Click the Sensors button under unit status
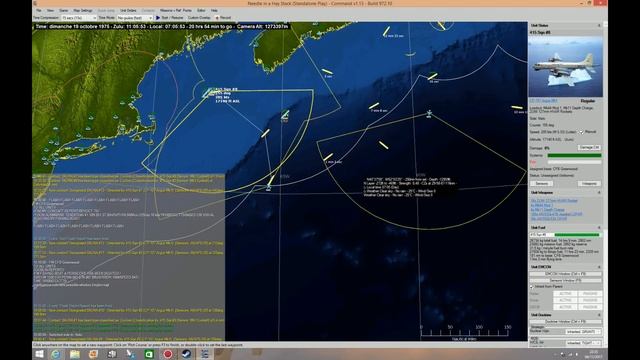The image size is (640, 360). tap(542, 184)
